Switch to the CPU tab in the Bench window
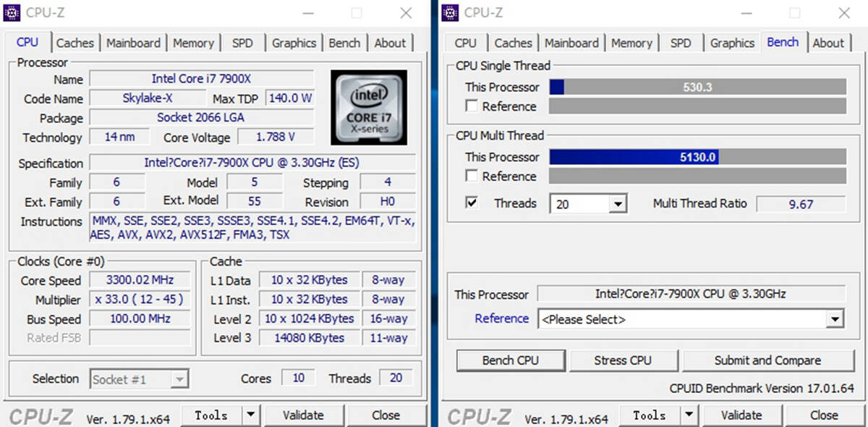This screenshot has width=868, height=427. click(x=466, y=43)
